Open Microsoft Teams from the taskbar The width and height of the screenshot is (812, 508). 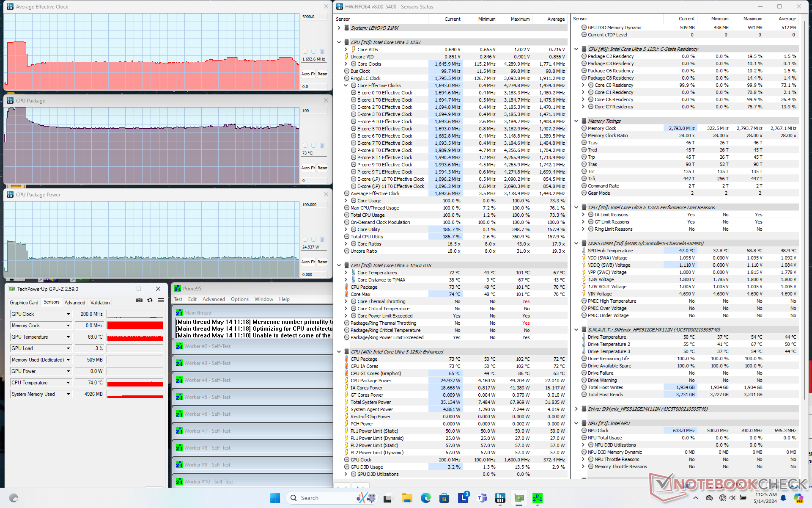point(482,498)
